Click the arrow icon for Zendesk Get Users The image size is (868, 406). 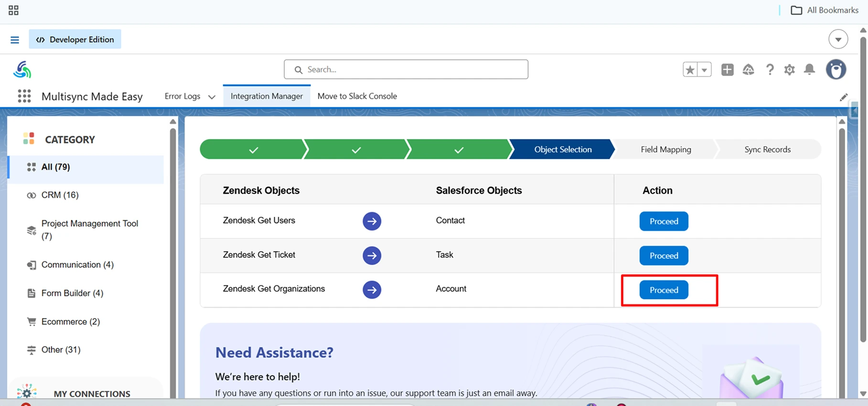[x=372, y=221]
